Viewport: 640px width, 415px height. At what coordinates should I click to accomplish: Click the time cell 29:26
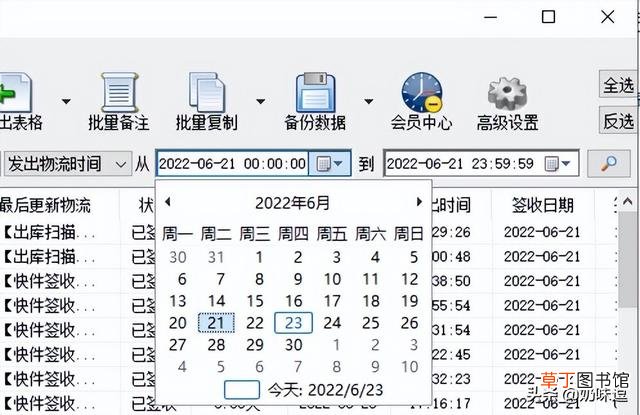pos(451,232)
